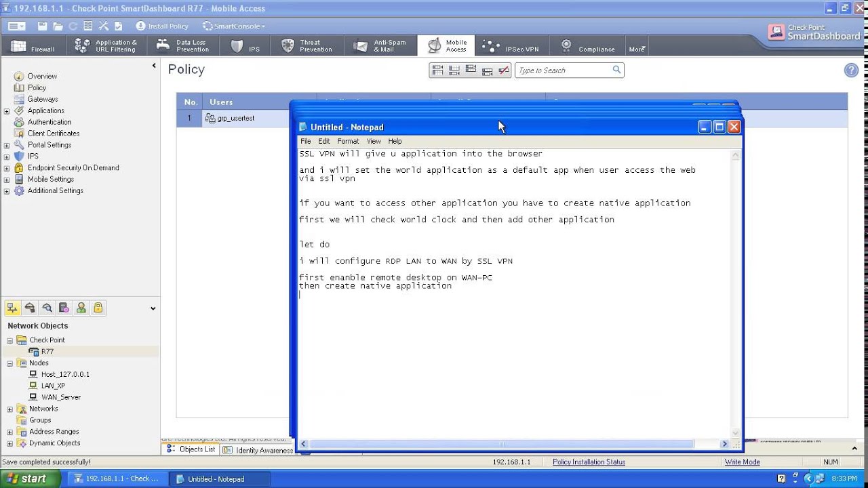Collapse the Nodes tree folder
The width and height of the screenshot is (868, 488).
(10, 363)
